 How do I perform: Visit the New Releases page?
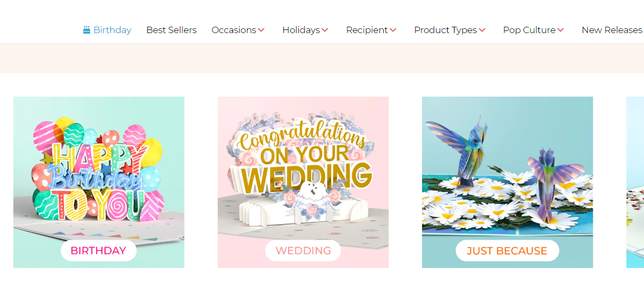pyautogui.click(x=612, y=30)
